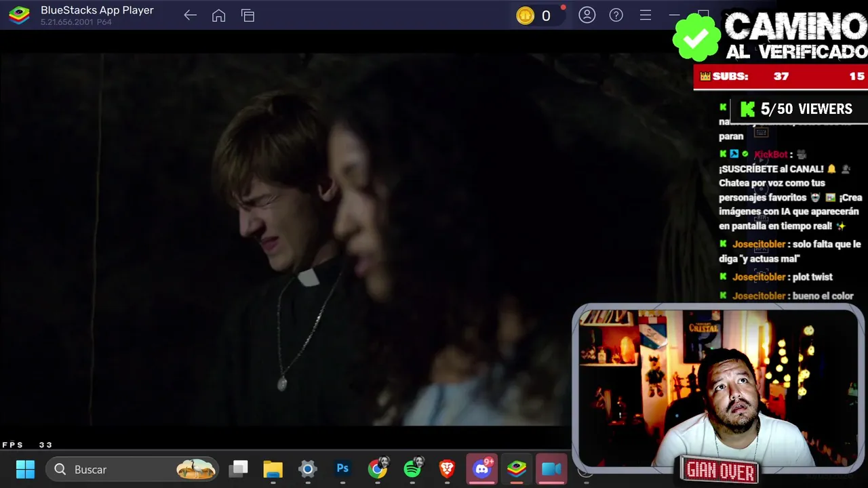Open the BlueStacks home screen
This screenshot has height=488, width=868.
pos(218,16)
